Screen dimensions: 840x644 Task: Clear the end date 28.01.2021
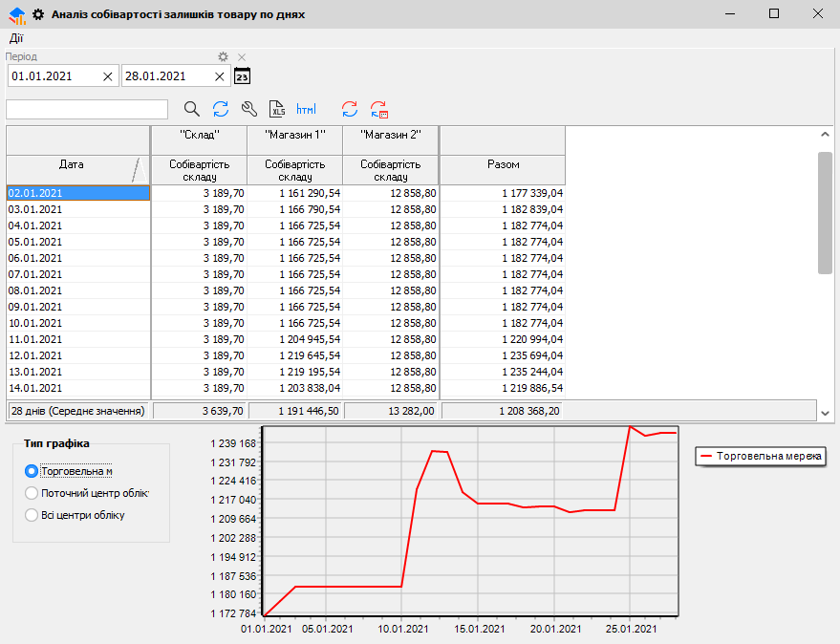click(x=219, y=76)
